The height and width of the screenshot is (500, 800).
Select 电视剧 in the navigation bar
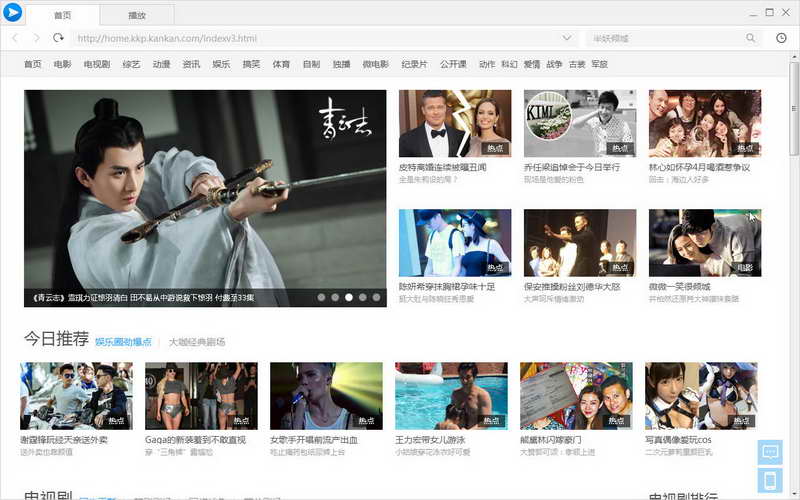[96, 64]
